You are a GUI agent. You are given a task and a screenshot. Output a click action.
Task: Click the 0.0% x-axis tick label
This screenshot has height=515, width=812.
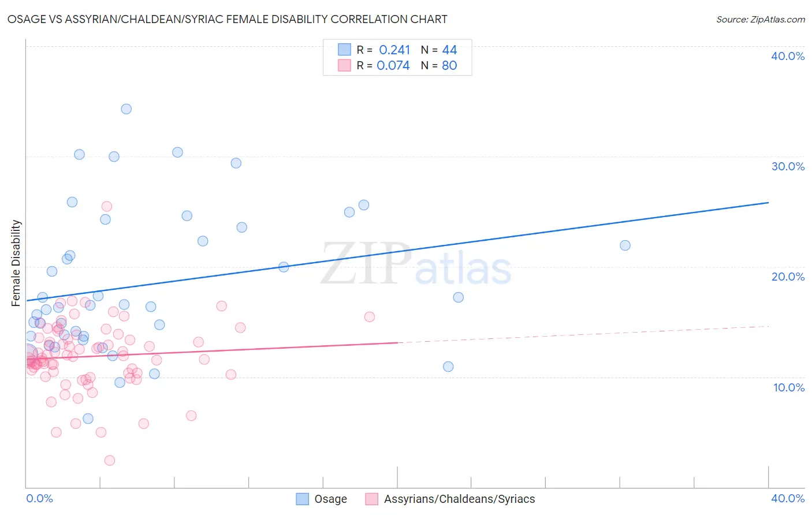click(x=39, y=498)
